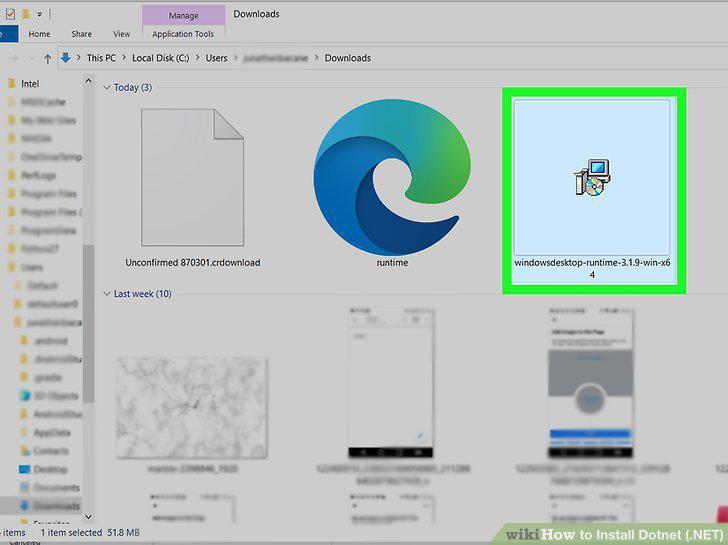Open the Home ribbon tab
728x545 pixels.
tap(39, 34)
